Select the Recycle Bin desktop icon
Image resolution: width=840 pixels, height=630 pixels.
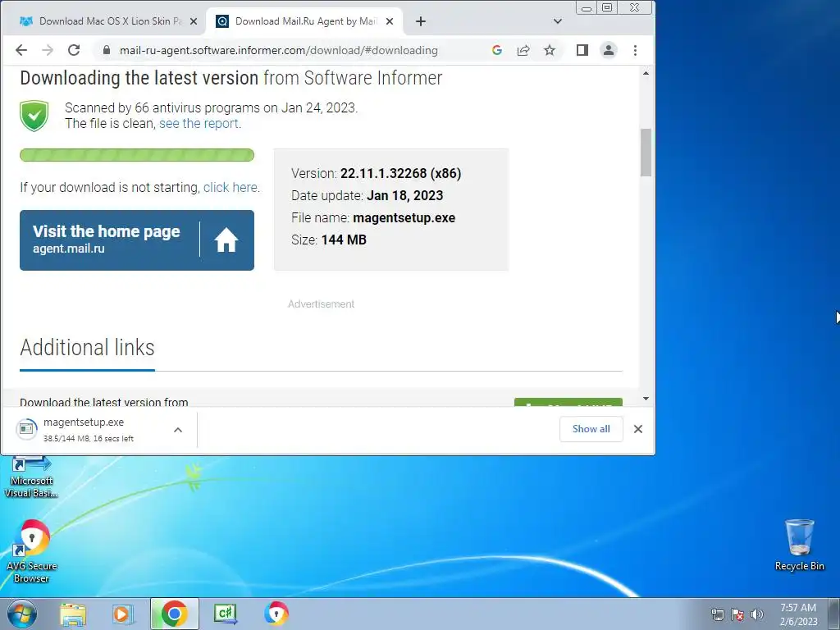click(x=799, y=545)
